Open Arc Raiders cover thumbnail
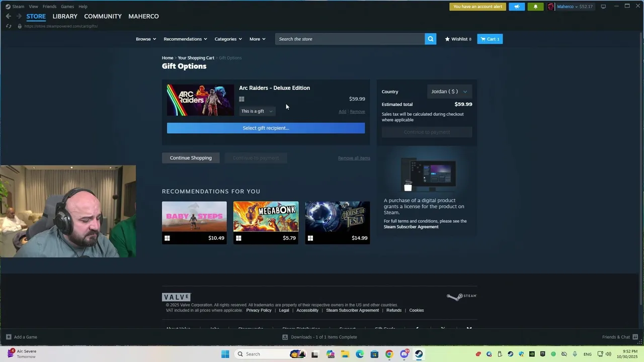Viewport: 644px width, 362px height. pyautogui.click(x=200, y=100)
